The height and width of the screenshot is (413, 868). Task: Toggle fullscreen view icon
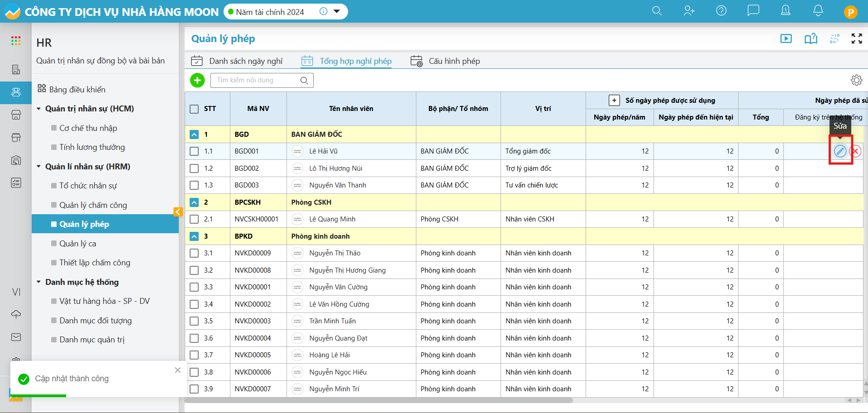(856, 39)
